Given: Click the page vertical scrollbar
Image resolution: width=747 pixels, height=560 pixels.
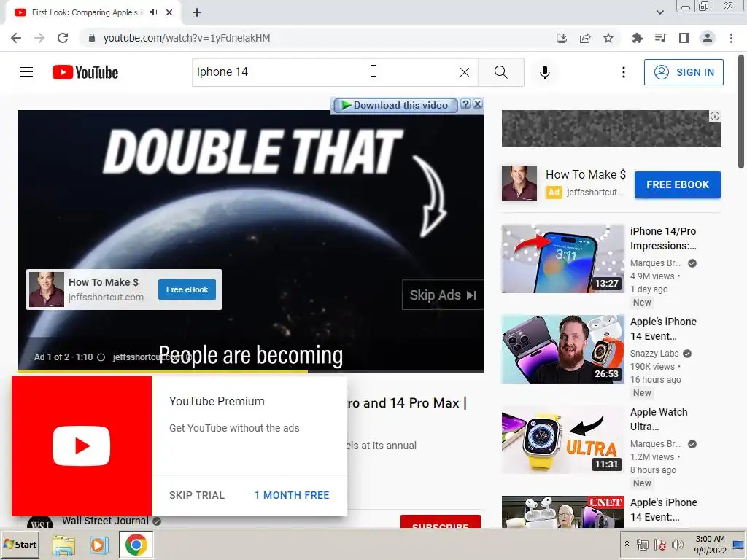Looking at the screenshot, I should click(x=741, y=112).
